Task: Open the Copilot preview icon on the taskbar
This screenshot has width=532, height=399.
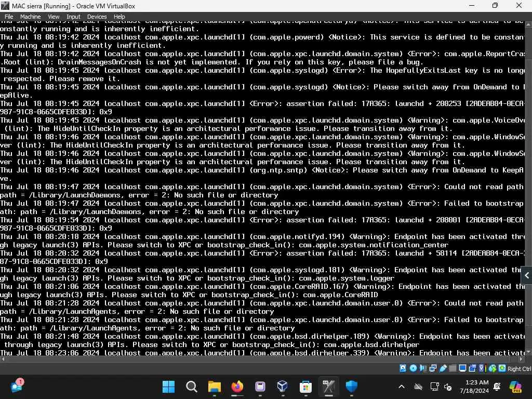Action: pyautogui.click(x=515, y=387)
